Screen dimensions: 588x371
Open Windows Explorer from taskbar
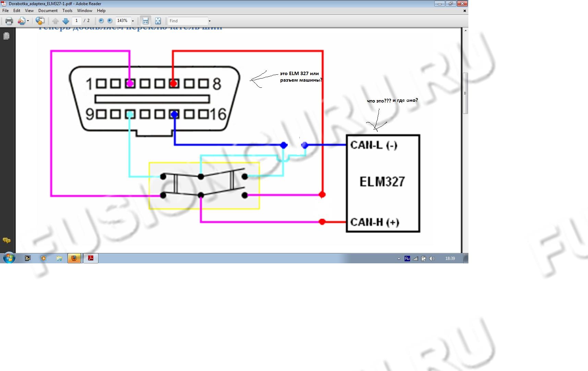tap(59, 258)
